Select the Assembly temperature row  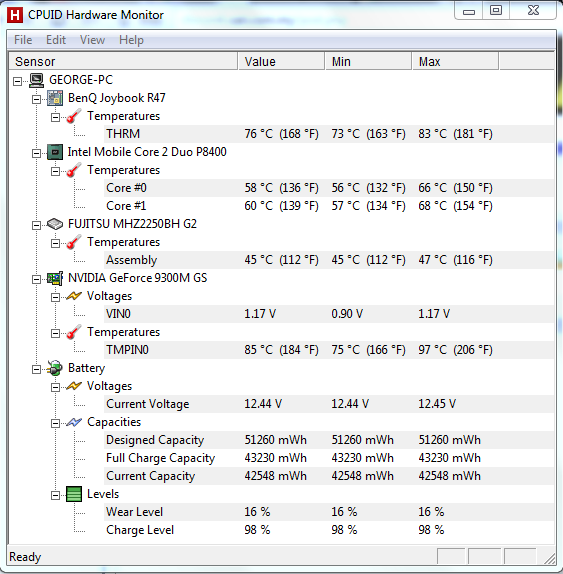tap(329, 260)
